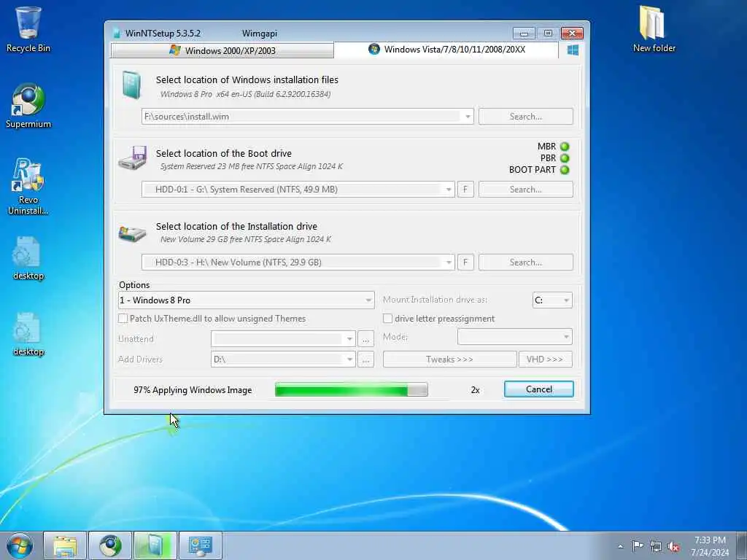Click Search for Boot drive
Viewport: 747px width, 560px height.
click(x=525, y=190)
